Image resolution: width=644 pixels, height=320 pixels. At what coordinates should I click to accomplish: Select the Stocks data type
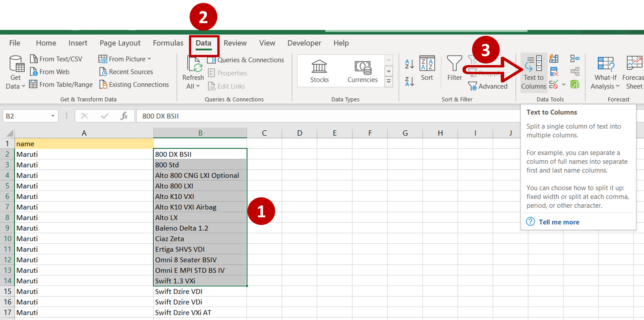click(x=319, y=71)
